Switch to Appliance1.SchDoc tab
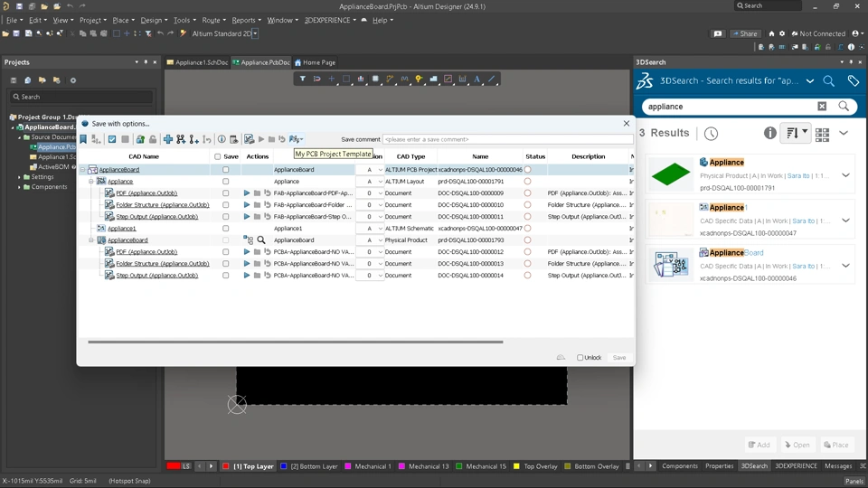The height and width of the screenshot is (488, 868). pyautogui.click(x=197, y=62)
